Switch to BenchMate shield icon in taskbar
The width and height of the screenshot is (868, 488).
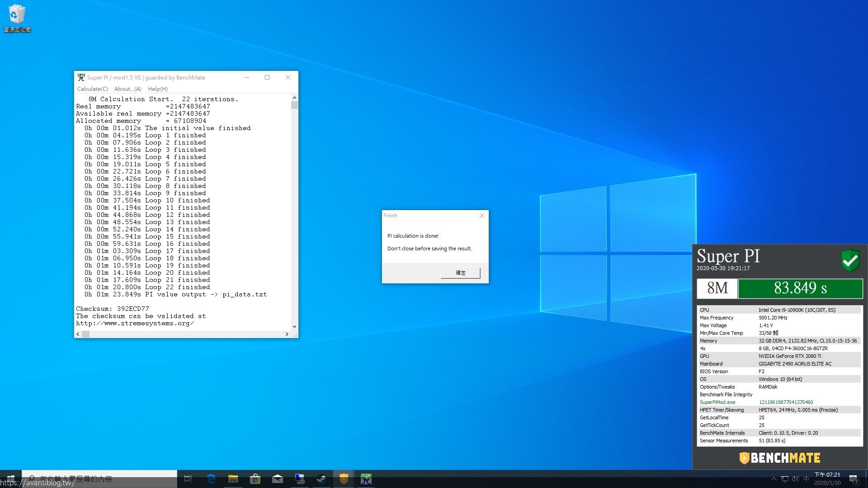point(344,479)
